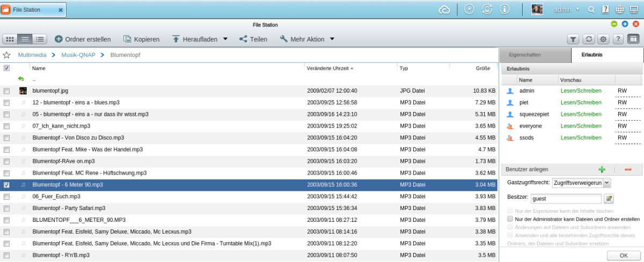This screenshot has height=262, width=644.
Task: Click the cloud icon in the top bar
Action: pos(444,10)
